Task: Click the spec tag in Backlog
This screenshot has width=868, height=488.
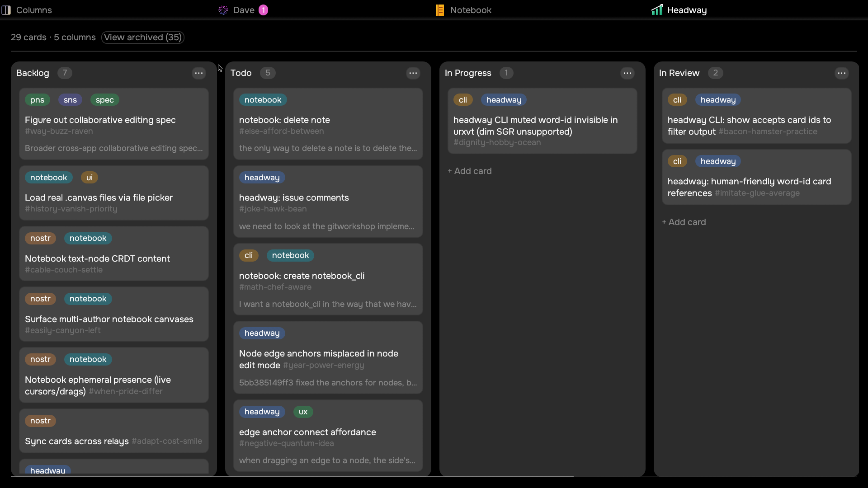Action: (104, 100)
